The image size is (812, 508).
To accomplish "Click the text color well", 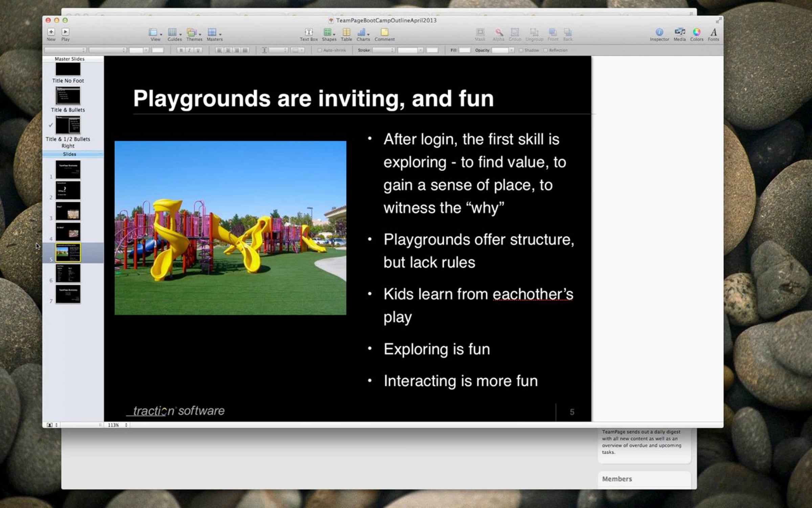I will tap(158, 50).
